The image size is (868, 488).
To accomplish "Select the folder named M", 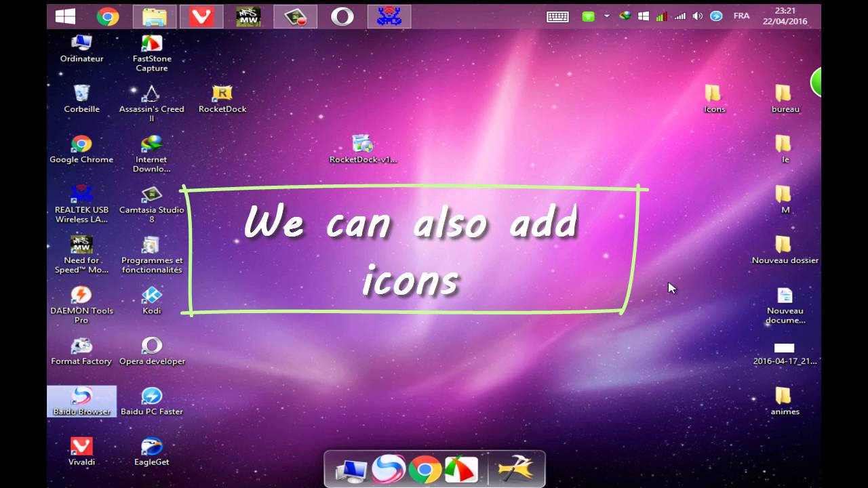I will [785, 199].
